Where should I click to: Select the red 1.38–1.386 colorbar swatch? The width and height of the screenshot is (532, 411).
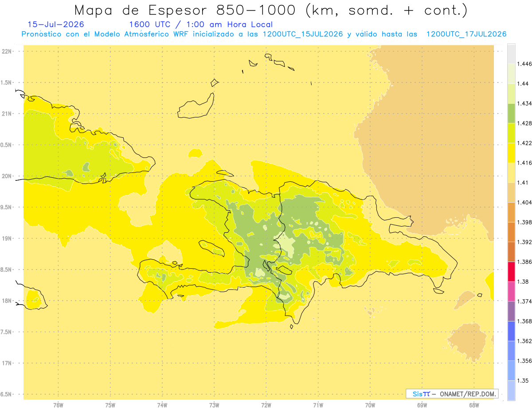pyautogui.click(x=511, y=271)
